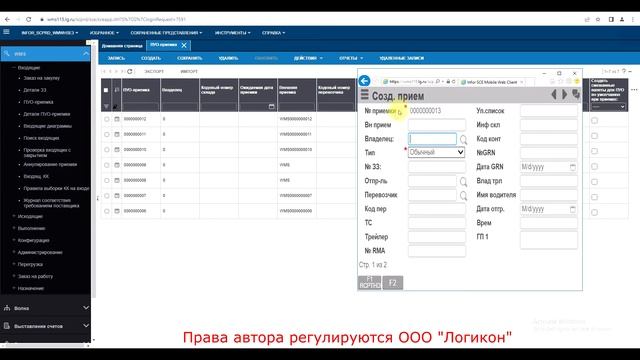Go to next page with right triangle arrow
Viewport: 640px width, 360px height.
click(x=564, y=95)
